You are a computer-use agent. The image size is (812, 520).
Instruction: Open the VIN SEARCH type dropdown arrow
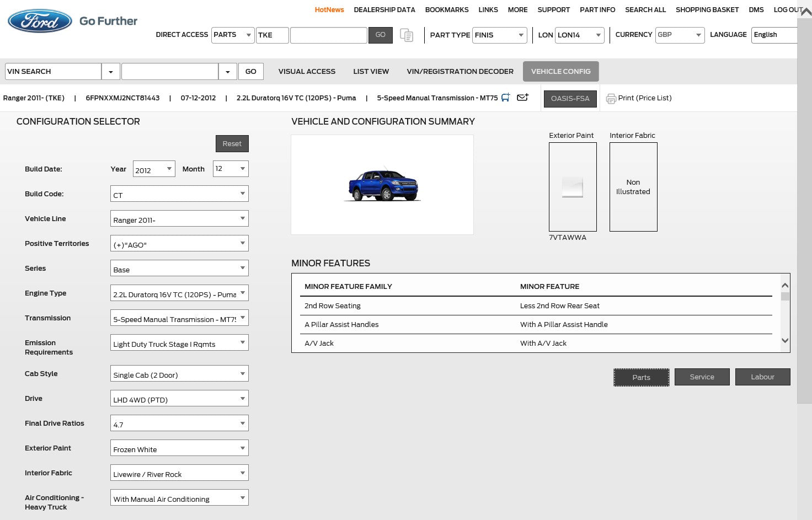tap(111, 72)
